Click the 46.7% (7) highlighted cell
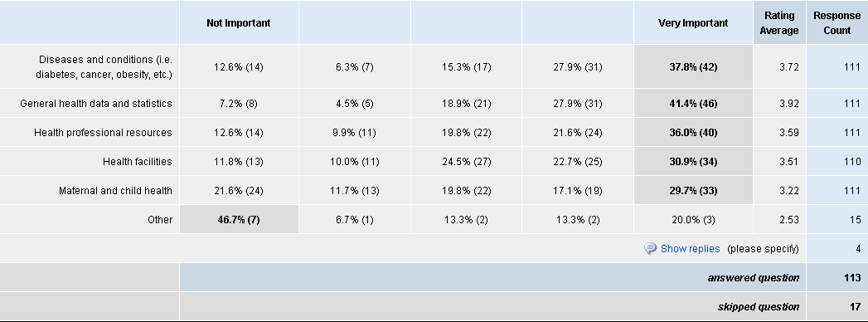This screenshot has width=868, height=322. click(239, 219)
